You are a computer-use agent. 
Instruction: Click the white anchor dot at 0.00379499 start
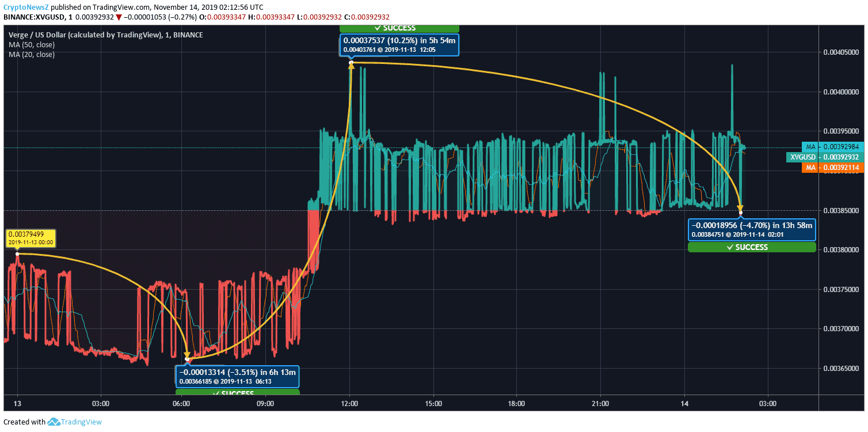coord(17,253)
